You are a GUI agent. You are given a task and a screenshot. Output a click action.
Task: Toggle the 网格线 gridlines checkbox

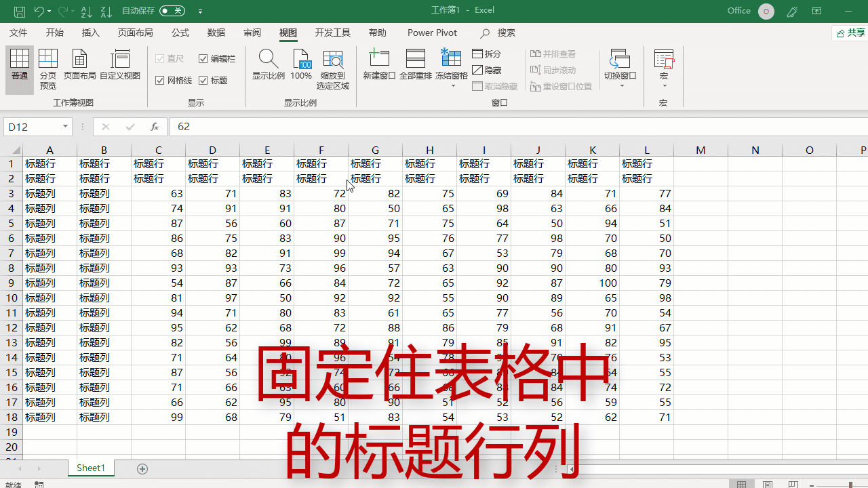click(174, 80)
